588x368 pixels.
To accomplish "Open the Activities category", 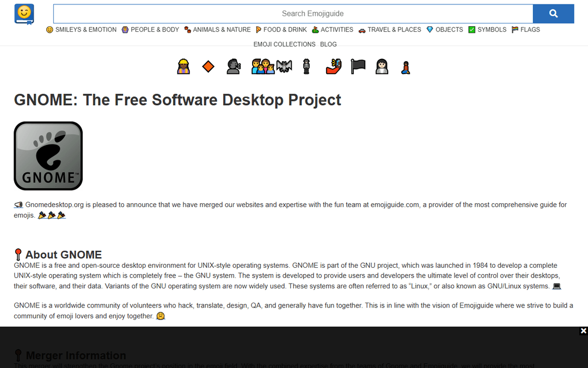I will pos(333,29).
